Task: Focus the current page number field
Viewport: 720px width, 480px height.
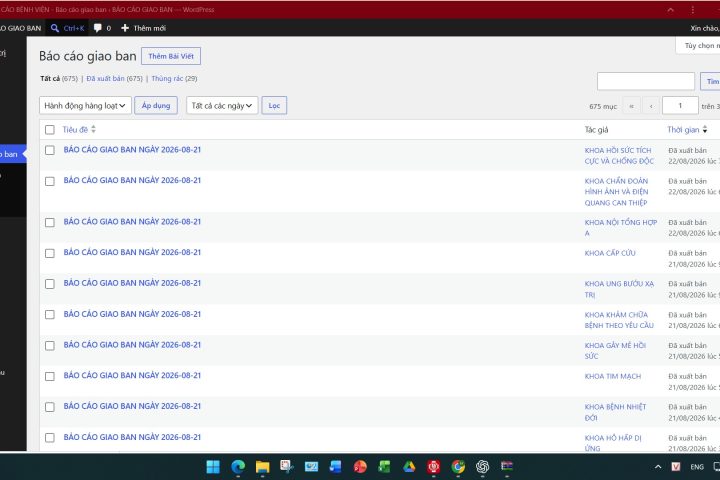Action: (680, 106)
